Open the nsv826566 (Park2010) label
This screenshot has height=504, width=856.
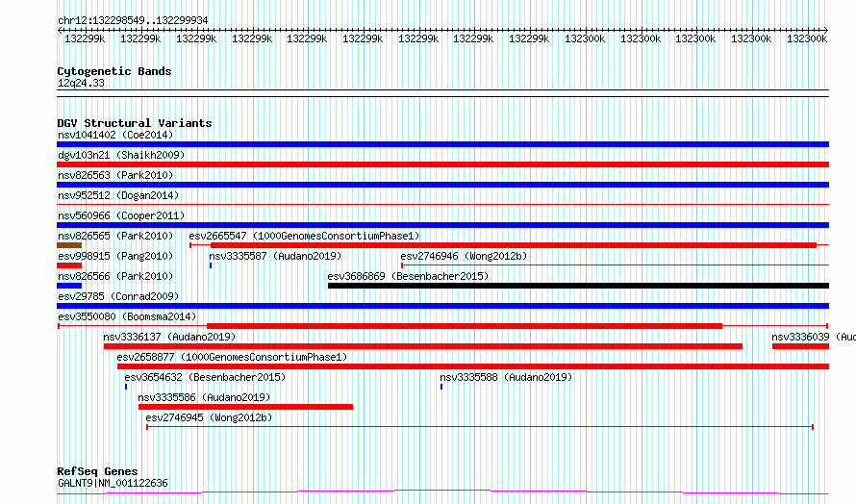115,276
